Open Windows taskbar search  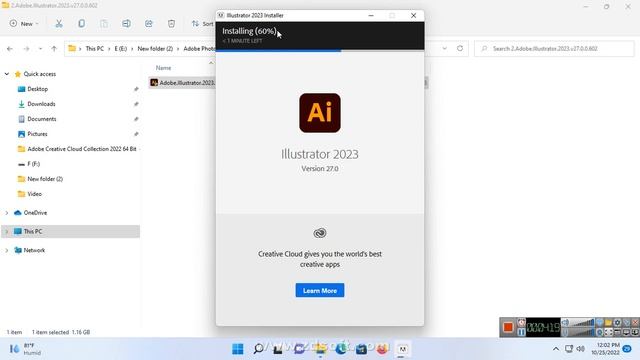(258, 349)
